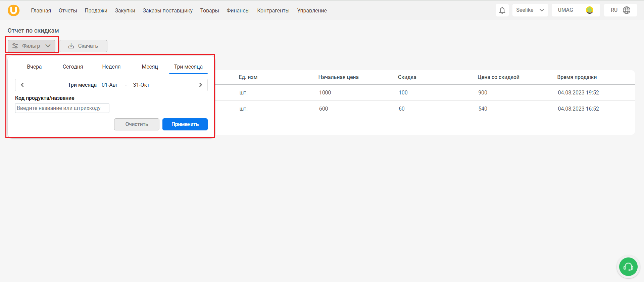This screenshot has height=282, width=644.
Task: Apply filter with Применить button
Action: coord(185,124)
